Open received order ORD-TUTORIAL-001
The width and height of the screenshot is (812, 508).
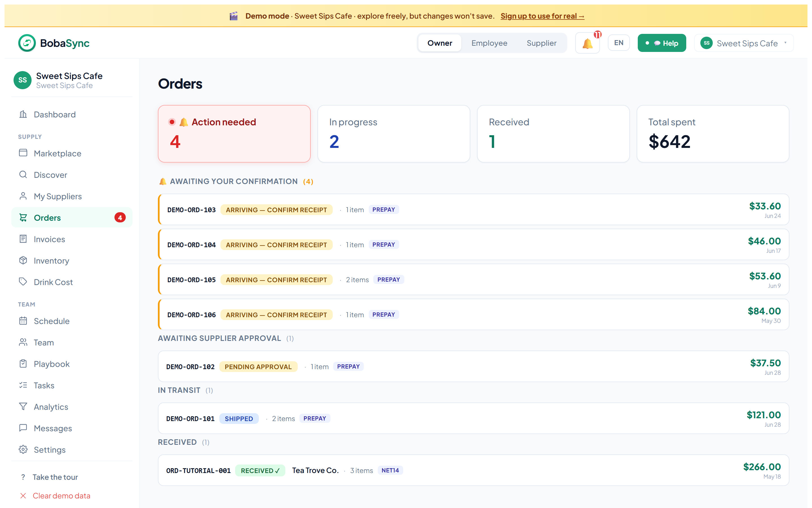tap(473, 470)
